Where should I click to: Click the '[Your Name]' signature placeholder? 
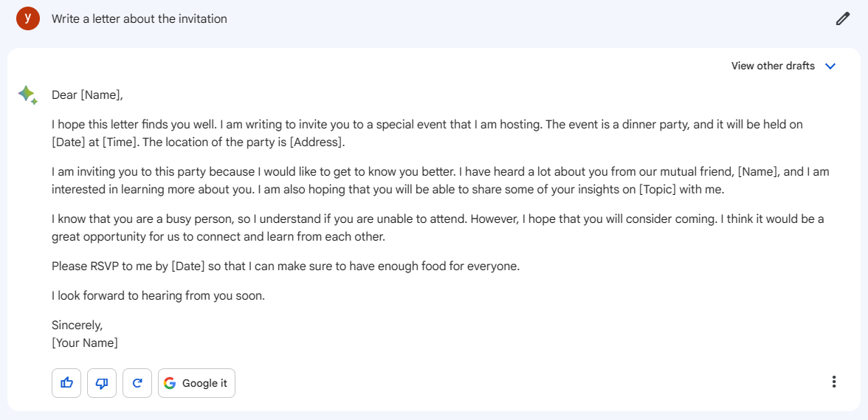pyautogui.click(x=85, y=343)
